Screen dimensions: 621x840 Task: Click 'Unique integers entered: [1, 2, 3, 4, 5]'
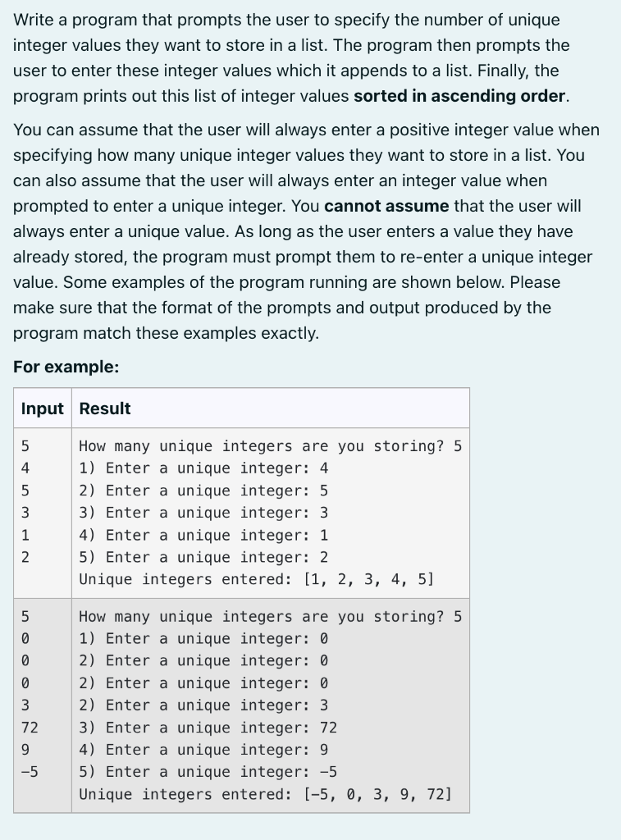(257, 579)
